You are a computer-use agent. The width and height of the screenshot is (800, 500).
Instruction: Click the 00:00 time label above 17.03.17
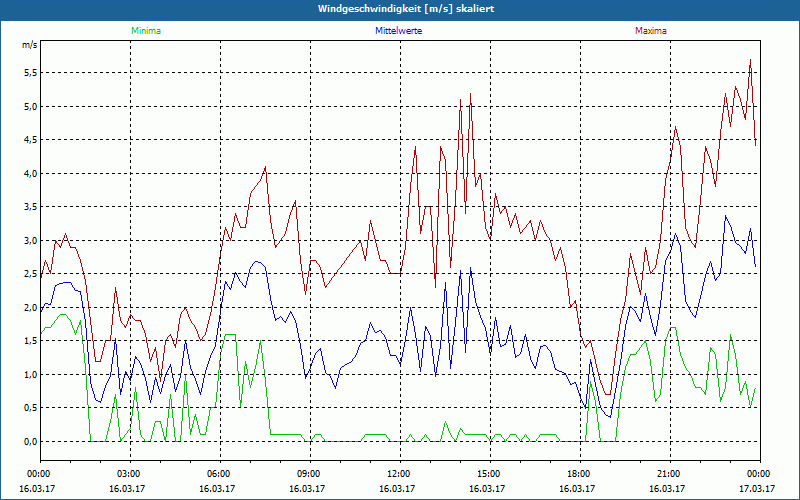[x=758, y=474]
